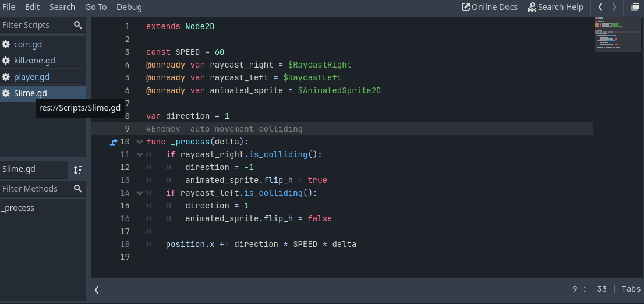644x304 pixels.
Task: Click the line and column indicator 9 : 33
Action: 589,289
